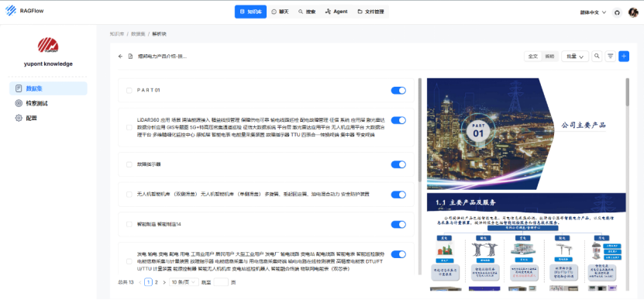The height and width of the screenshot is (300, 644).
Task: Check the 发电 输电 chunk checkbox
Action: click(129, 261)
